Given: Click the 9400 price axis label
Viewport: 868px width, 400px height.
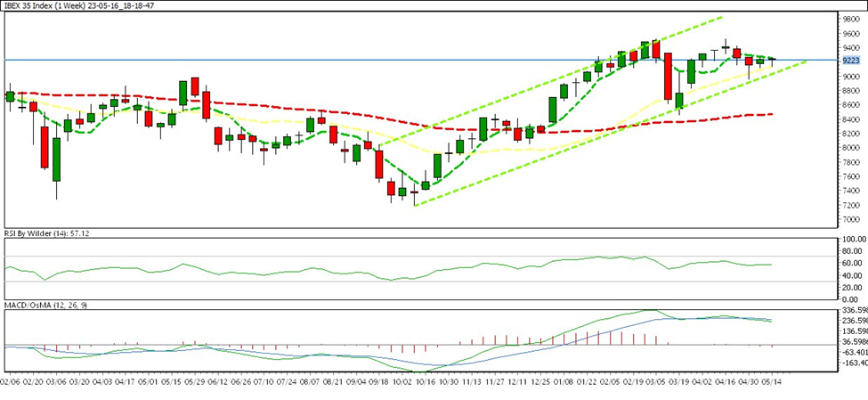Looking at the screenshot, I should click(851, 47).
